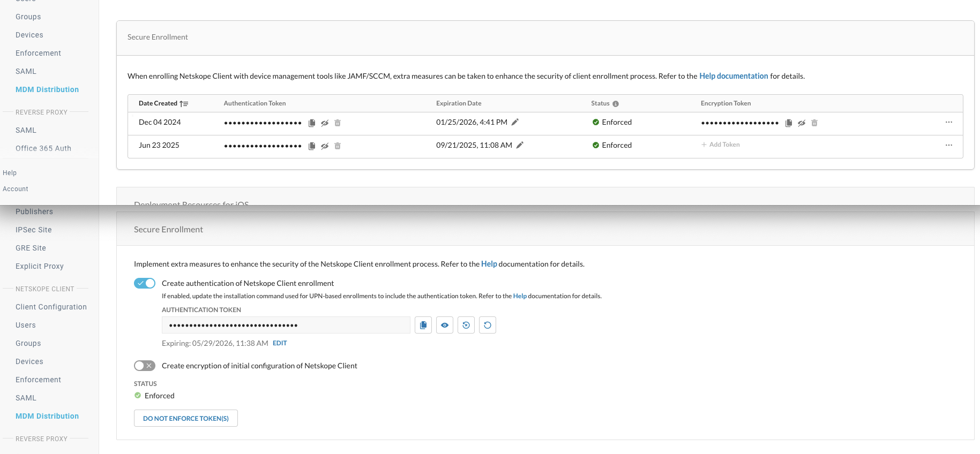The image size is (980, 454).
Task: Delete the Dec 04 2024 encryption token
Action: click(814, 123)
